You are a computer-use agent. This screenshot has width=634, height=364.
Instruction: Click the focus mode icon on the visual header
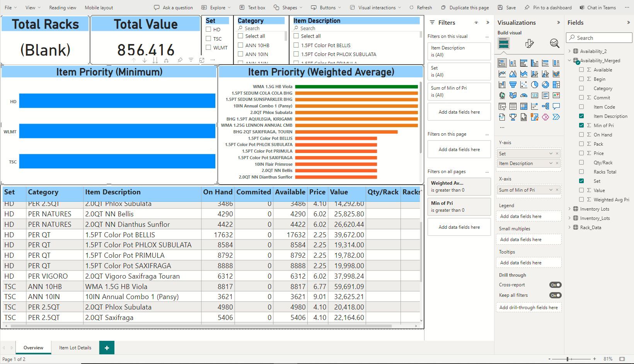(202, 60)
